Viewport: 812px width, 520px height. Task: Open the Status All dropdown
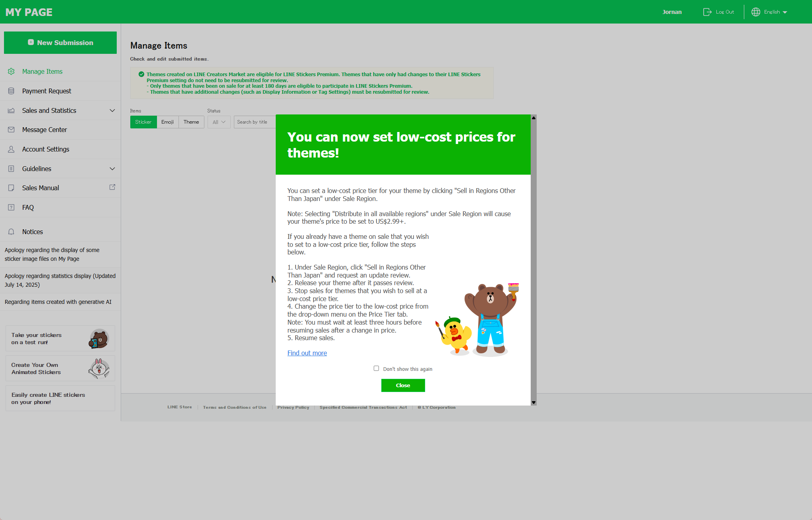[219, 122]
